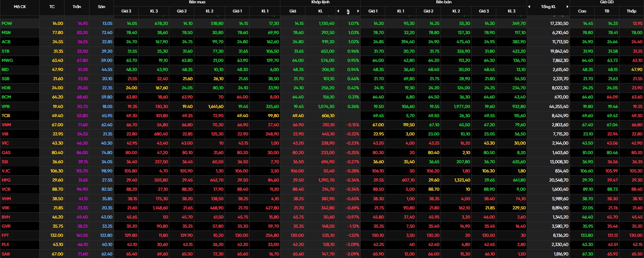Click STB total volume 19,842,40
The height and width of the screenshot is (258, 644).
click(559, 51)
